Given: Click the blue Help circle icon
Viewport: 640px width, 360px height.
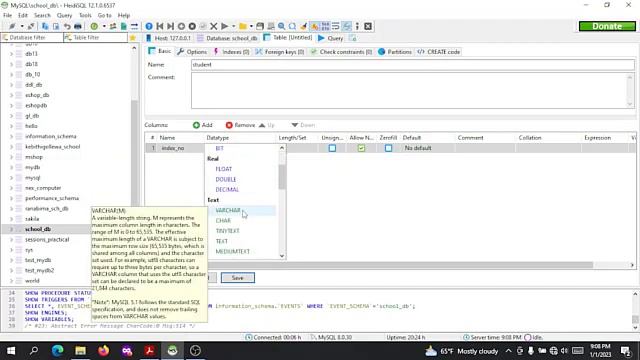Looking at the screenshot, I should click(x=149, y=26).
